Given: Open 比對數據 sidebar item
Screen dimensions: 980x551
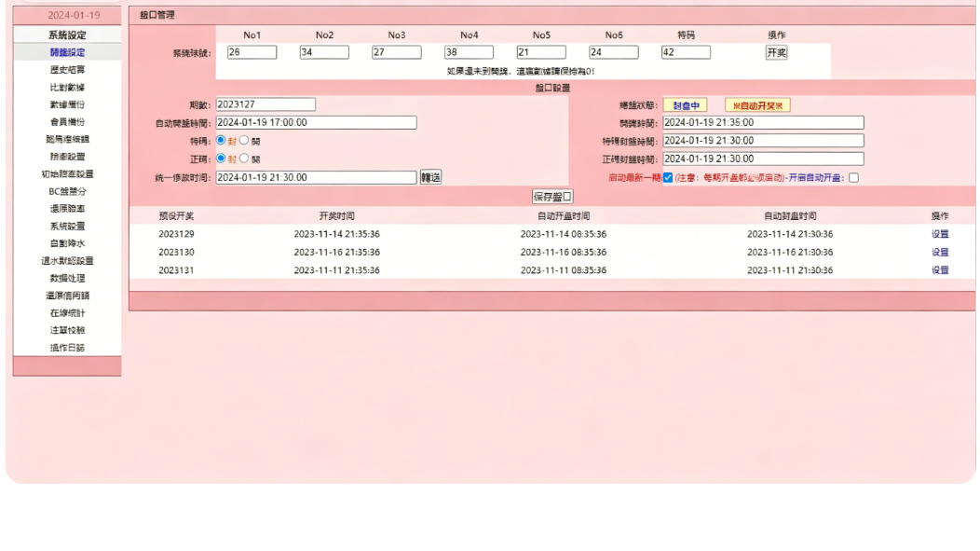Looking at the screenshot, I should coord(67,88).
